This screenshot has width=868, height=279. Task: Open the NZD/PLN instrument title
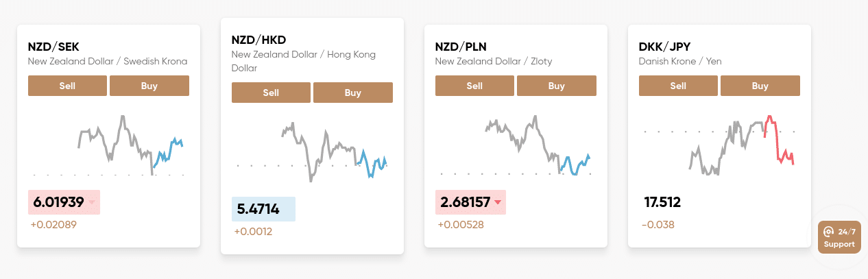pos(461,47)
